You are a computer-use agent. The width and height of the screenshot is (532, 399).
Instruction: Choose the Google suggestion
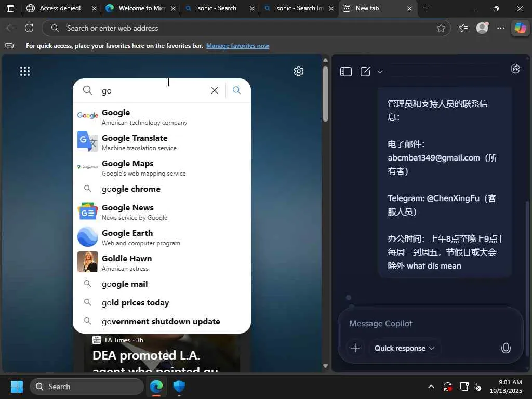[162, 117]
